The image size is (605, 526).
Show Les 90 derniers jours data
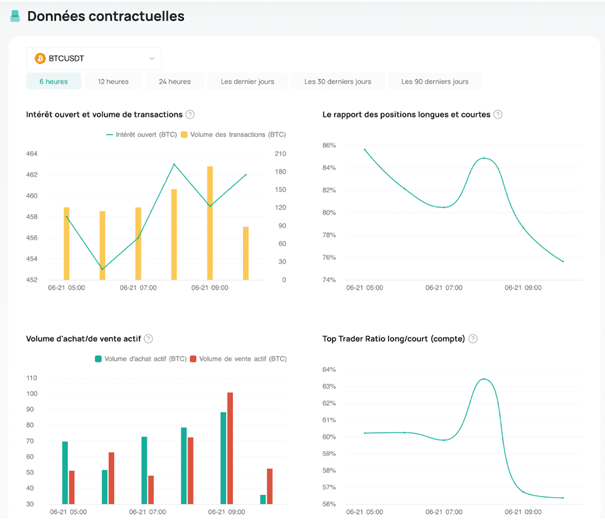point(434,81)
